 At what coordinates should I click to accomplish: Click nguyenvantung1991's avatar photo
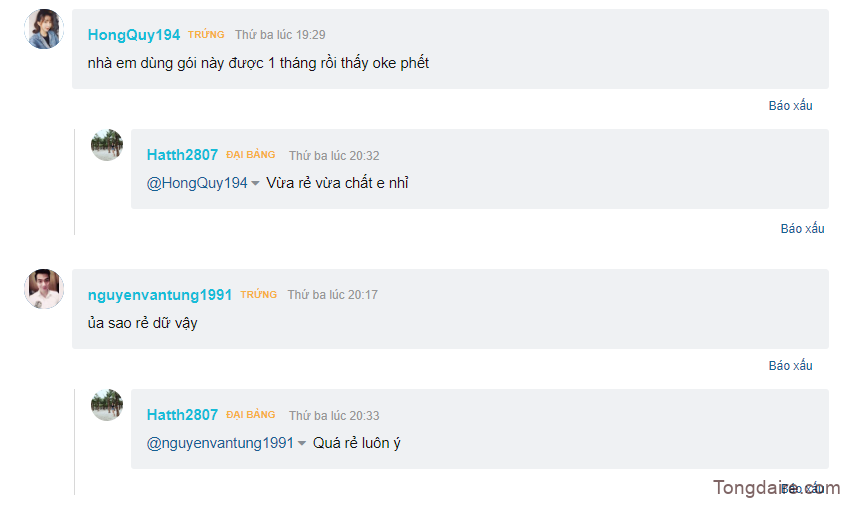click(x=44, y=288)
